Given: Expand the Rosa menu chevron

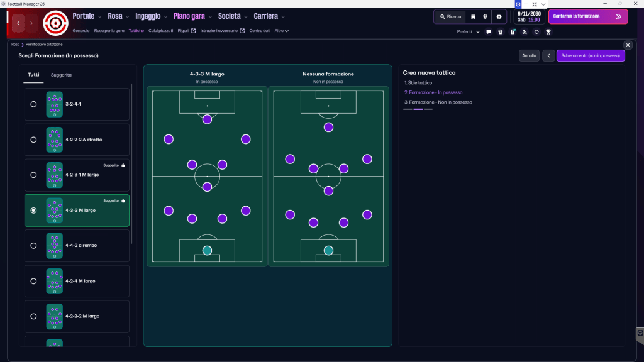Looking at the screenshot, I should pyautogui.click(x=128, y=17).
